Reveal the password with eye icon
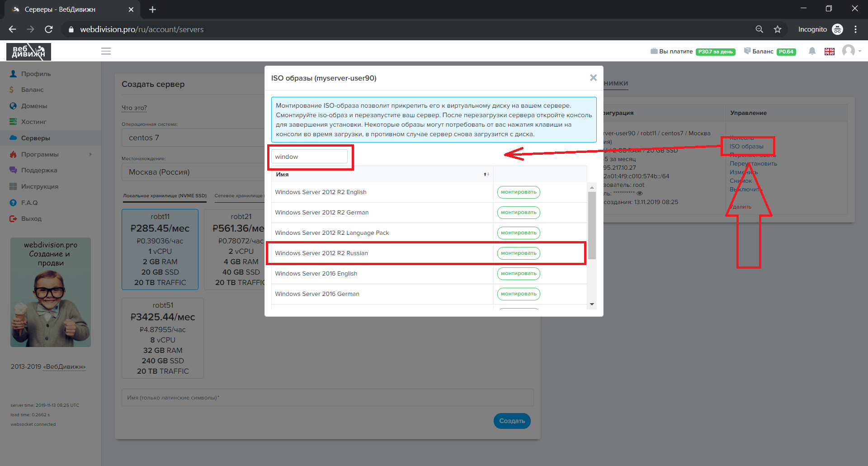 639,193
